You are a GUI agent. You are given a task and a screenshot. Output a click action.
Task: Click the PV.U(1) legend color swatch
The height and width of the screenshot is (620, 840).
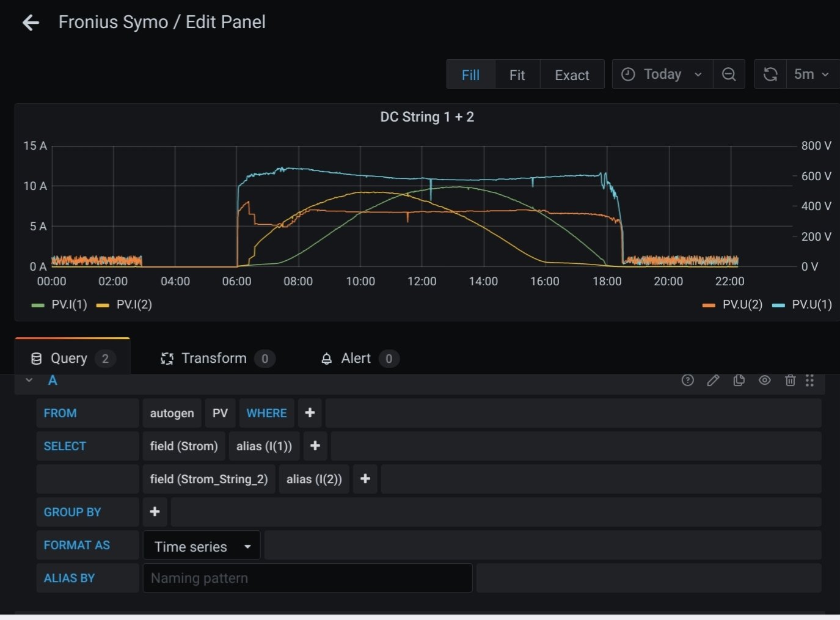pyautogui.click(x=778, y=305)
